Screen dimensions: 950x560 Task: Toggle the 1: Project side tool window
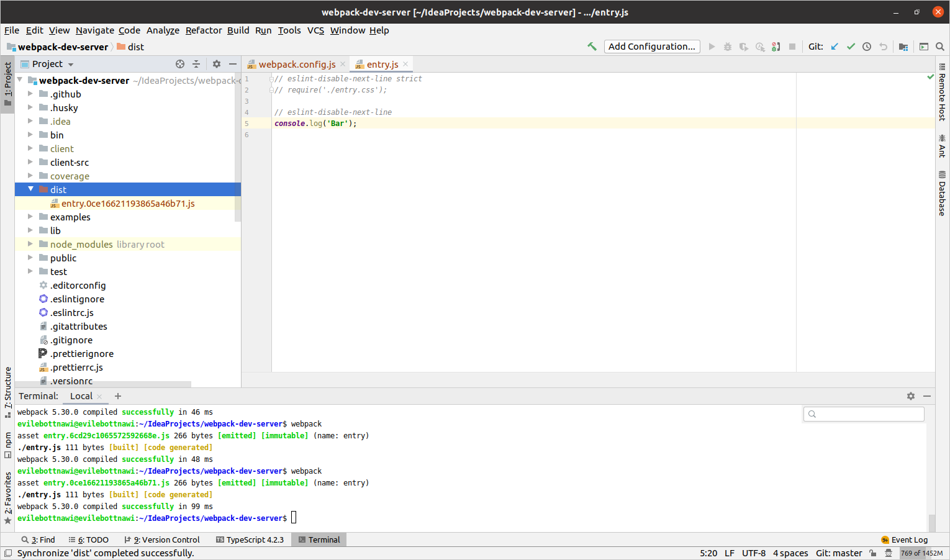pyautogui.click(x=7, y=84)
